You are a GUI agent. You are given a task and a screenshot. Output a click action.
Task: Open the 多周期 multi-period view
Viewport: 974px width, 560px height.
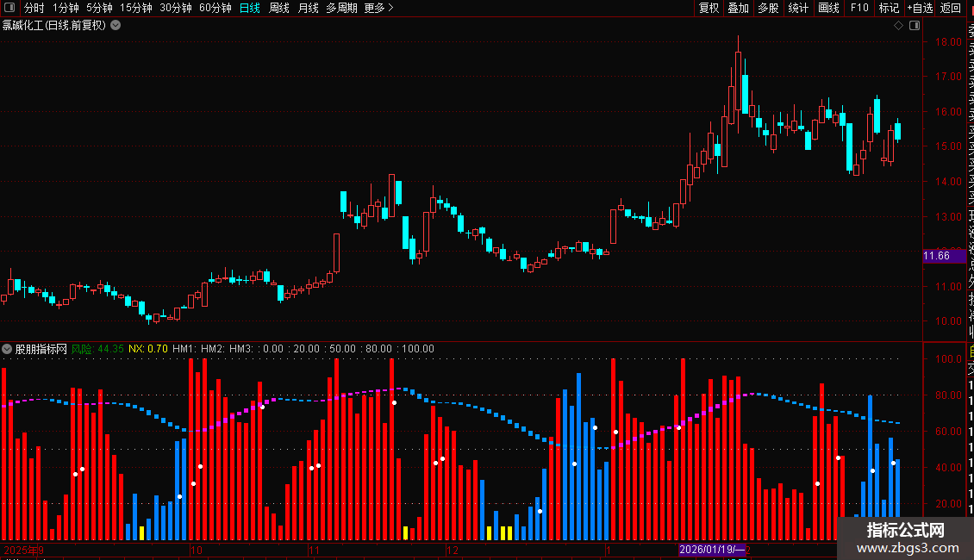coord(341,8)
